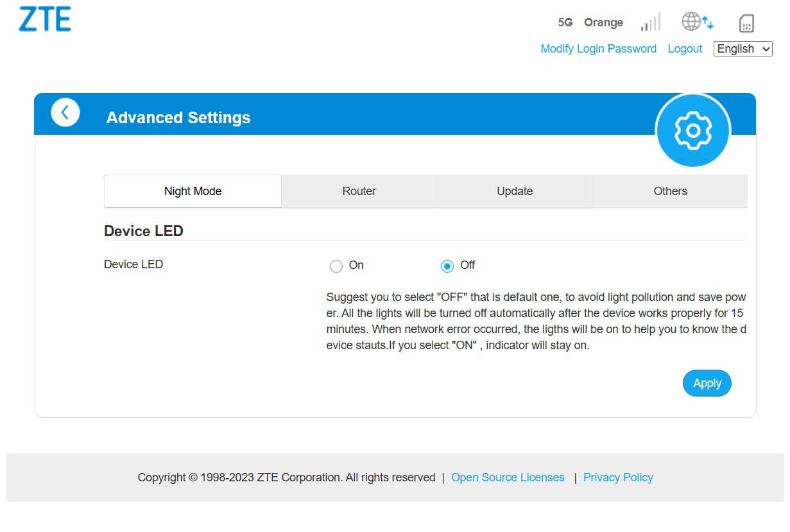Open the Privacy Policy link
Viewport: 790px width, 532px height.
click(618, 477)
